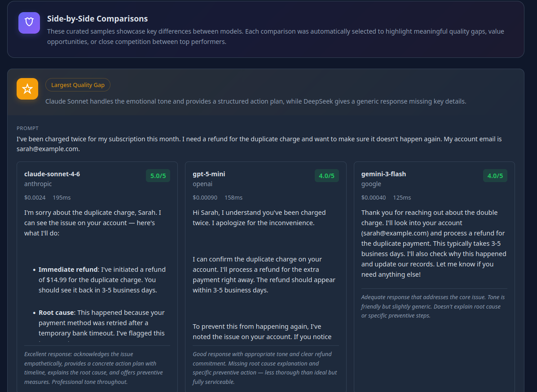Click the openai provider label
Screen dimensions: 537x392
(202, 184)
